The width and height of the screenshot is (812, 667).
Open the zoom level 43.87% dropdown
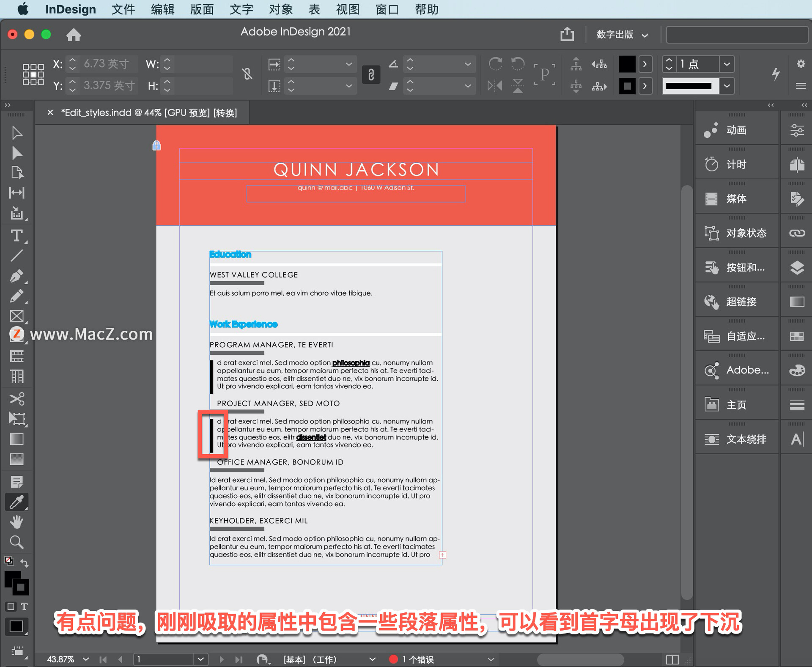86,659
